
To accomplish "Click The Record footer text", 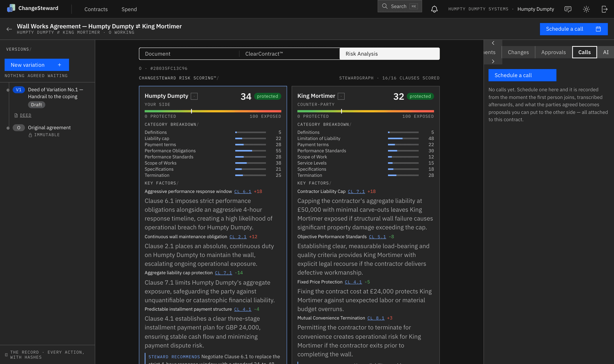I will [x=47, y=355].
